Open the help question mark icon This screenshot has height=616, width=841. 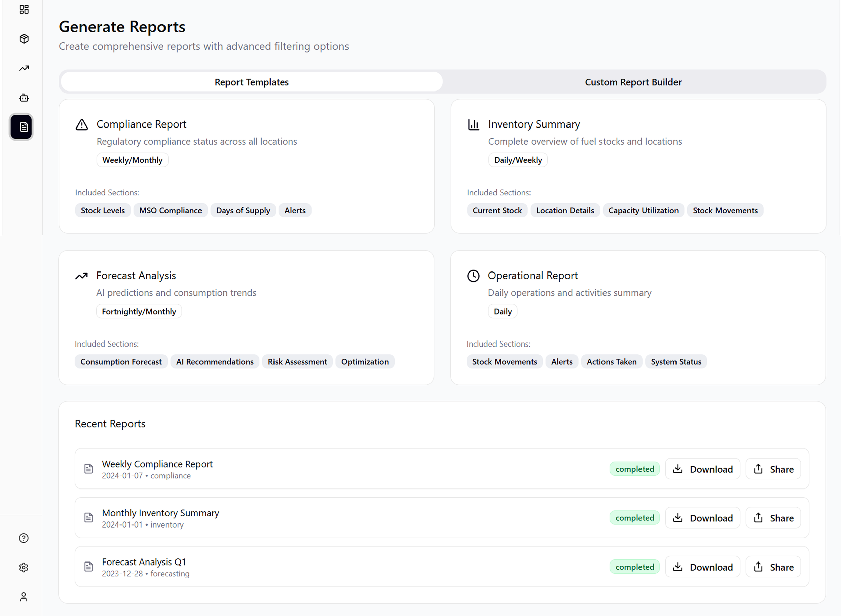(24, 538)
